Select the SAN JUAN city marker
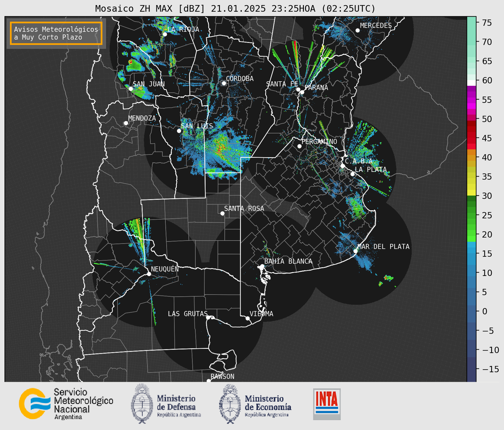The height and width of the screenshot is (430, 504). click(x=131, y=89)
